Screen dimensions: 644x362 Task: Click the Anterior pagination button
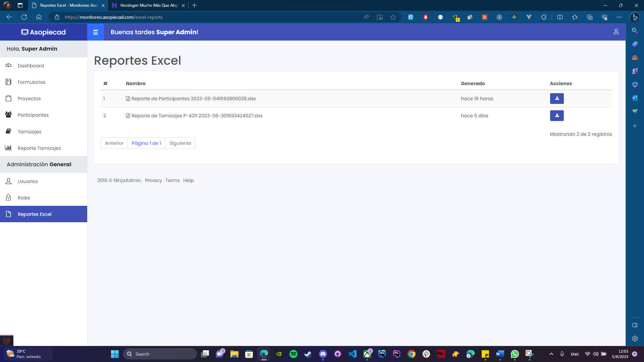click(x=114, y=143)
